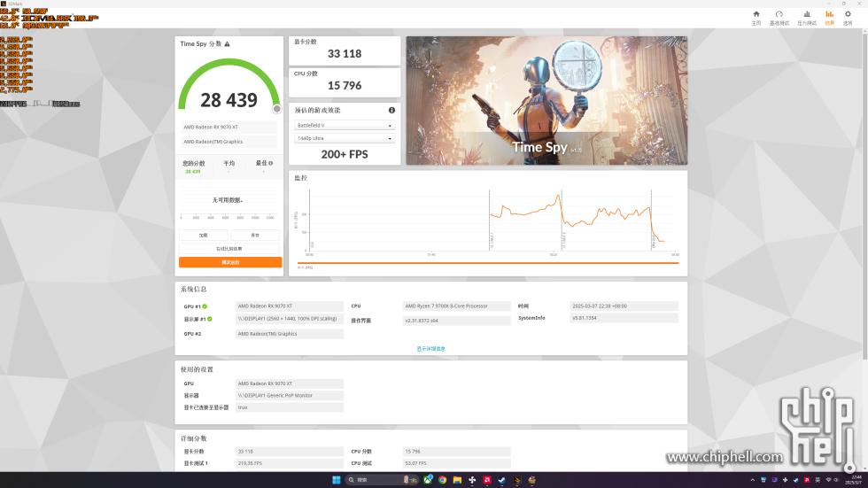Open the 3DMark taskbar icon
Viewport: 868px width, 488px height.
pos(517,480)
